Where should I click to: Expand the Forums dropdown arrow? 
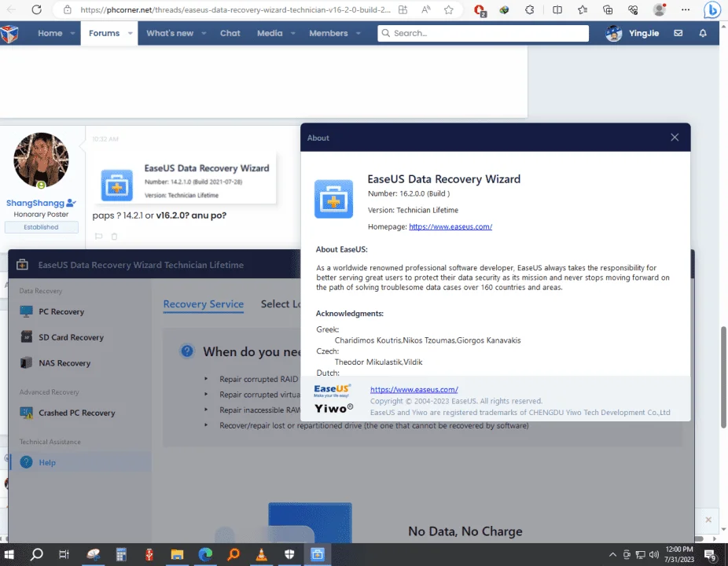tap(131, 34)
